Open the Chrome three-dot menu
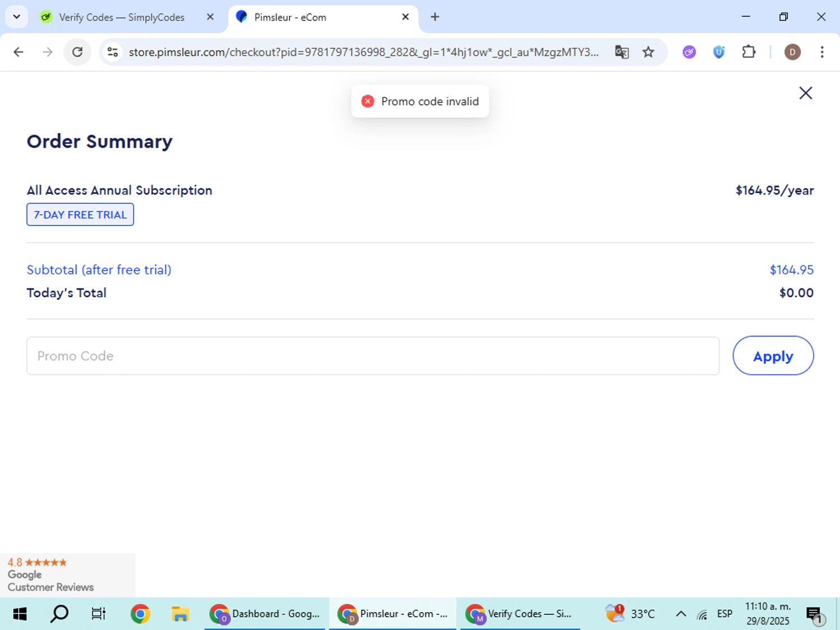 (822, 52)
